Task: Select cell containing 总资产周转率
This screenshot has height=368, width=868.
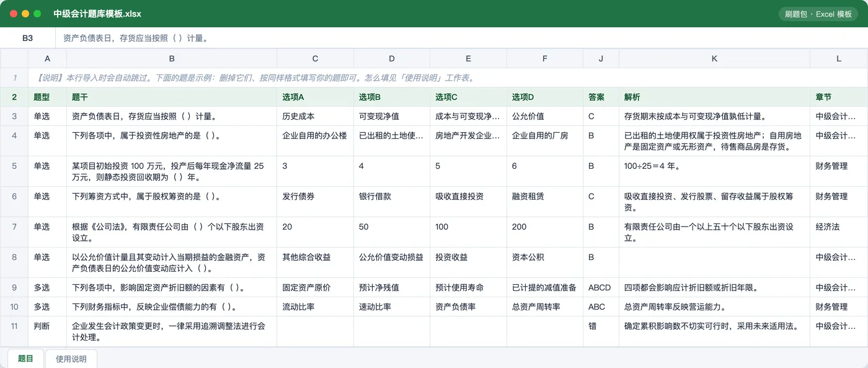Action: coord(545,307)
